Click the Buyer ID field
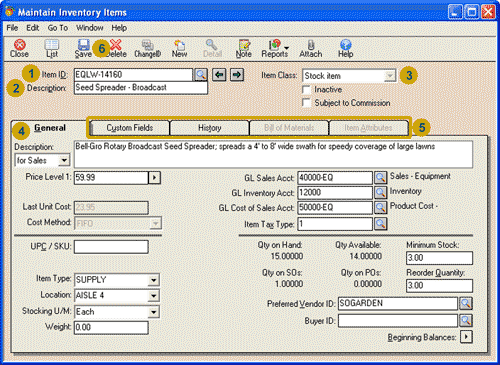 click(x=398, y=320)
